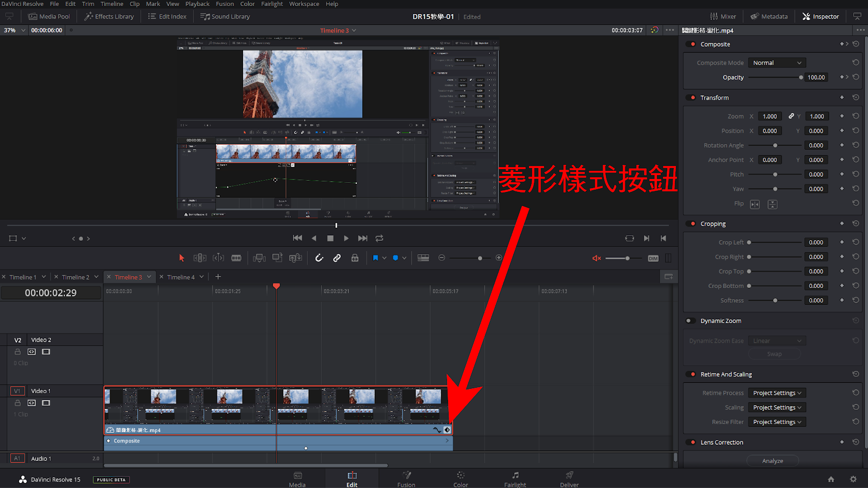Activate the Trim Edit mode tool

click(200, 258)
